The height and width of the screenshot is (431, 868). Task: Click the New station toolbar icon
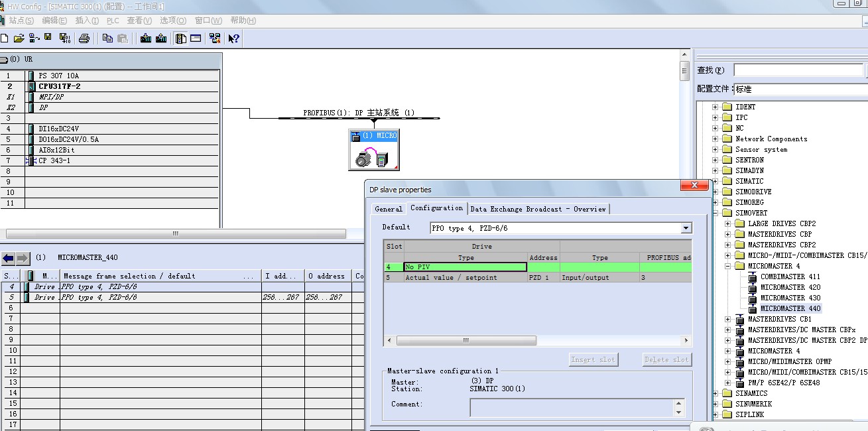coord(5,38)
